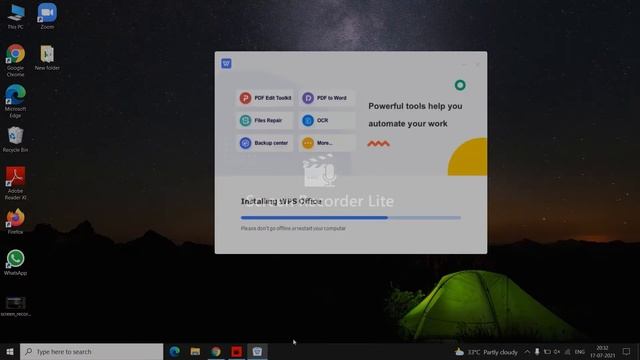Image resolution: width=640 pixels, height=360 pixels.
Task: Click the network tray icon
Action: click(x=567, y=352)
